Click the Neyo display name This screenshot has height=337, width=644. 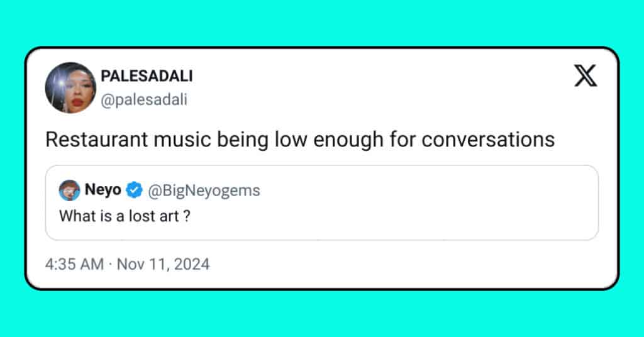[103, 190]
